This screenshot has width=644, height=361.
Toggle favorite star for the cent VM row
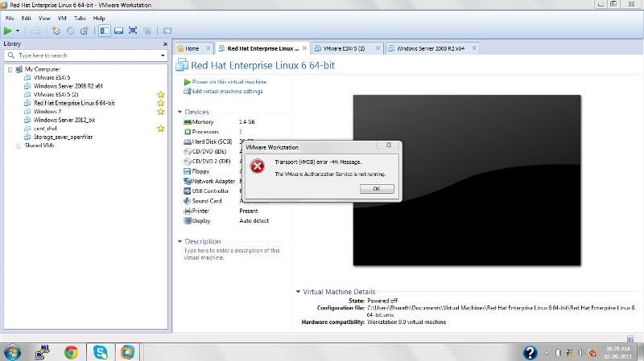tap(160, 129)
